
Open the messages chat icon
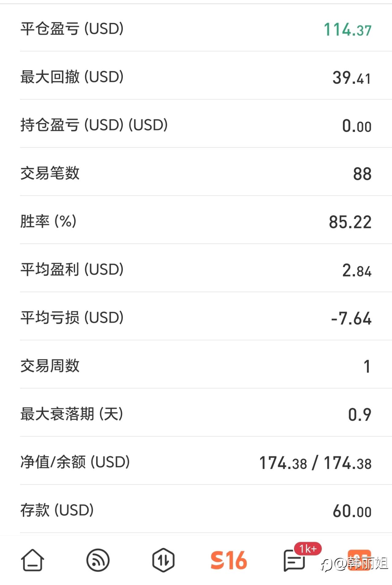pos(294,561)
